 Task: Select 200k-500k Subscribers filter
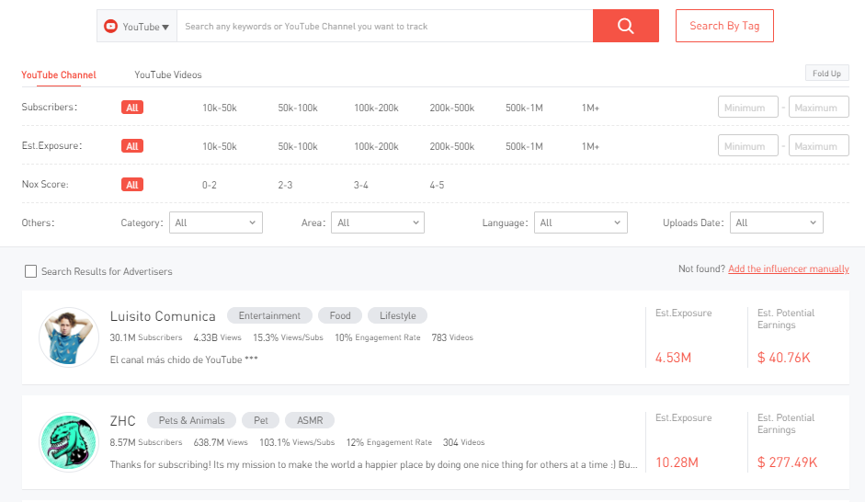[452, 108]
